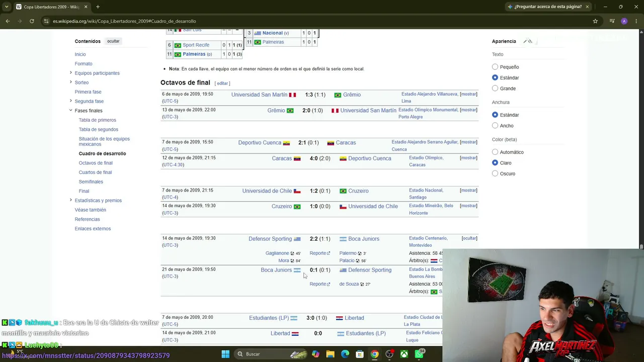Select the Grande text size option
The image size is (644, 362).
click(x=495, y=88)
